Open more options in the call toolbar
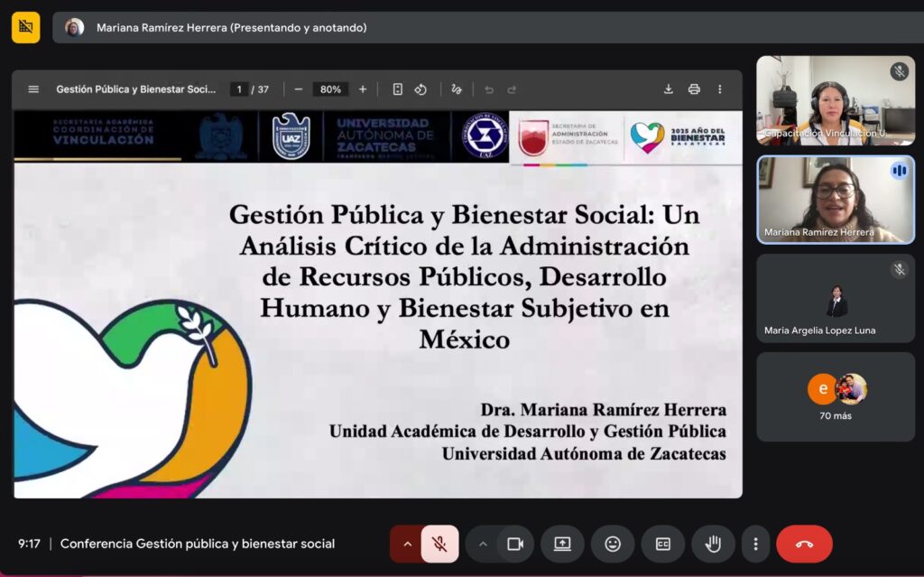 tap(755, 544)
